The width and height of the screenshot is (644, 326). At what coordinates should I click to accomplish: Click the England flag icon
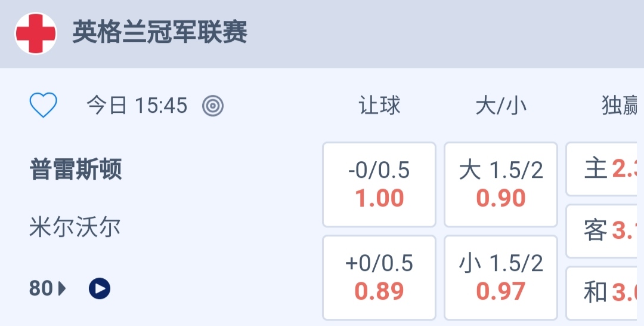[x=36, y=33]
